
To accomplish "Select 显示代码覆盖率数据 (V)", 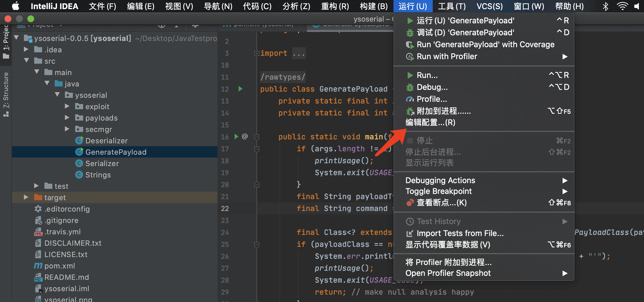I will (x=484, y=245).
